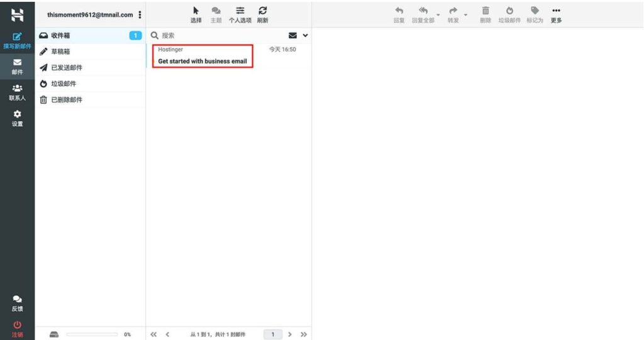644x340 pixels.
Task: Go to next page of messages
Action: tap(290, 334)
